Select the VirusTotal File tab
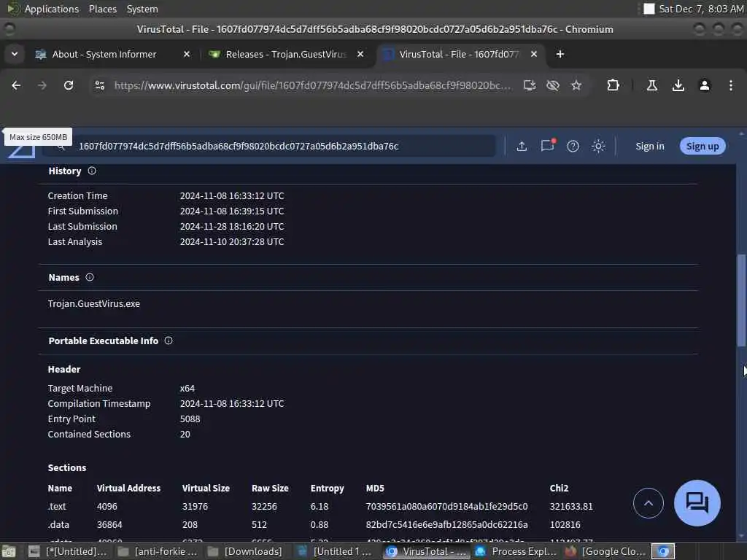This screenshot has height=560, width=747. pos(459,54)
